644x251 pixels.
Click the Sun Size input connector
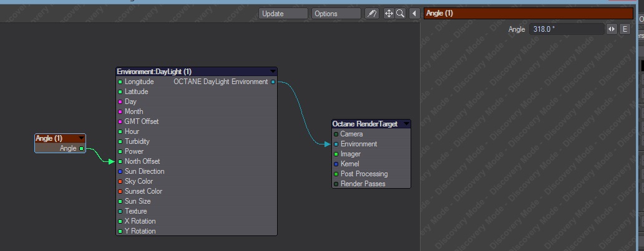[x=120, y=201]
